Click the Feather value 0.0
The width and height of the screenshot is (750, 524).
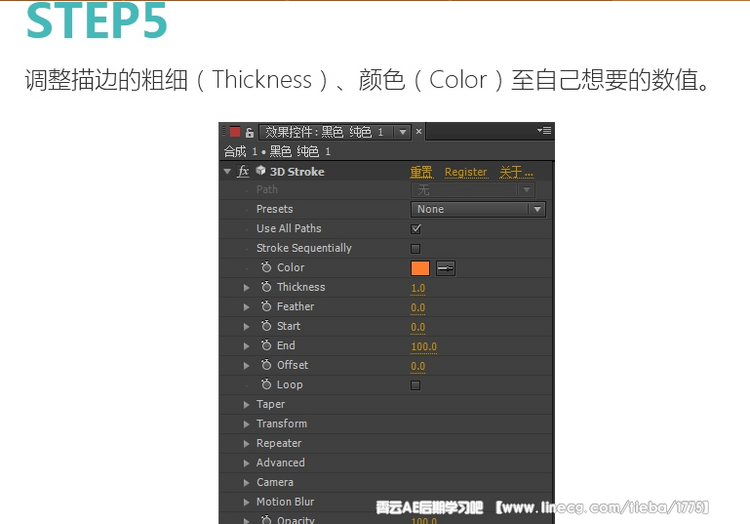[418, 308]
